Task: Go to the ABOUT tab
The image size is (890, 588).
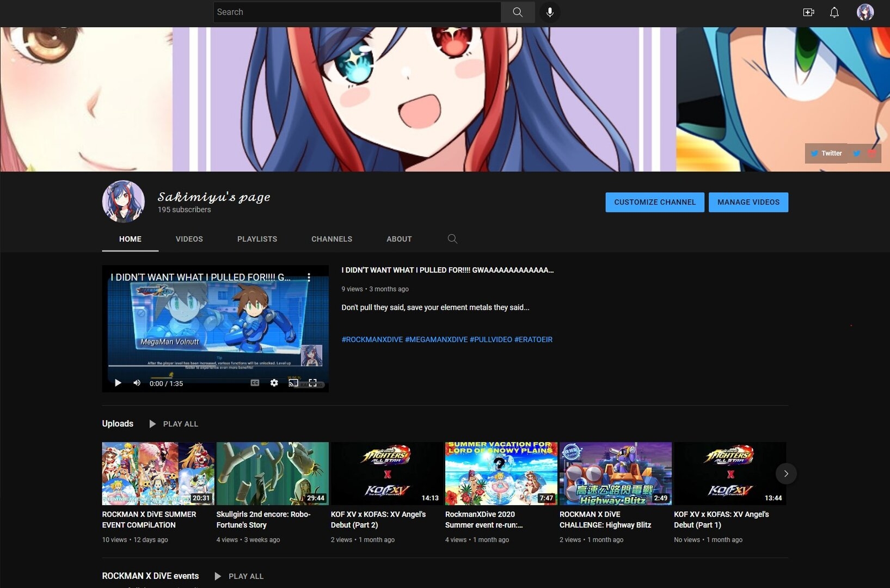Action: 399,239
